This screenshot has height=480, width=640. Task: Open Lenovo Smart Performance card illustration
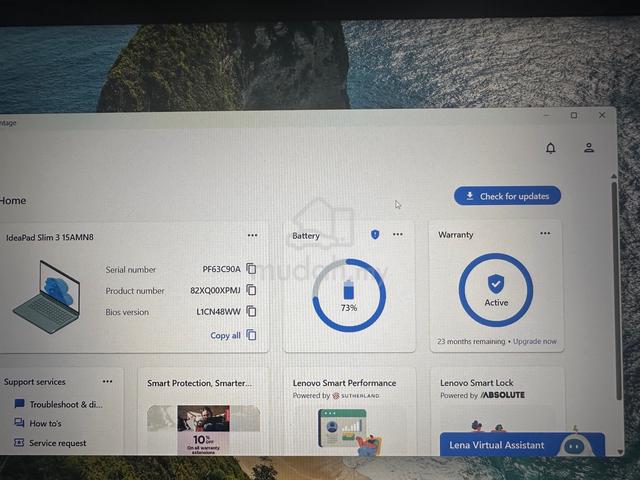coord(349,432)
